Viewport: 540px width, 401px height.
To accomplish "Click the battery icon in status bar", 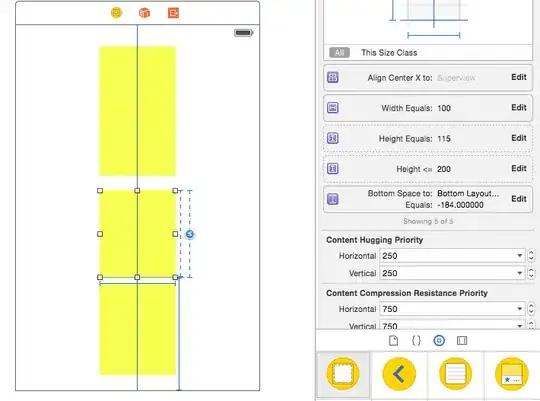I will [244, 33].
